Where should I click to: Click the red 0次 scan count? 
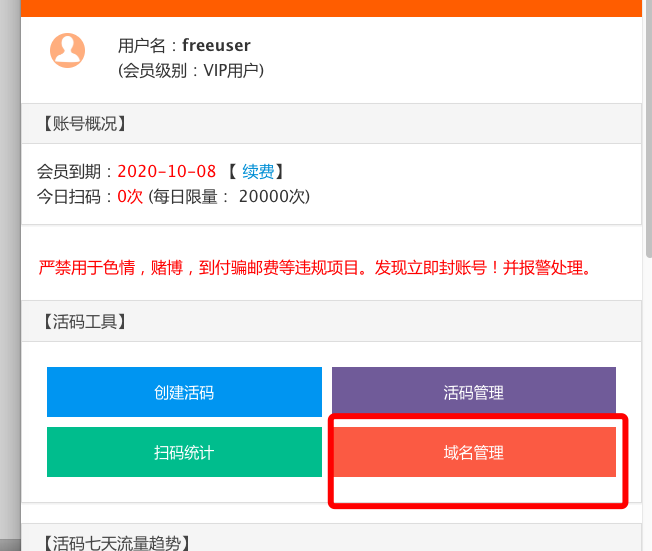(130, 196)
